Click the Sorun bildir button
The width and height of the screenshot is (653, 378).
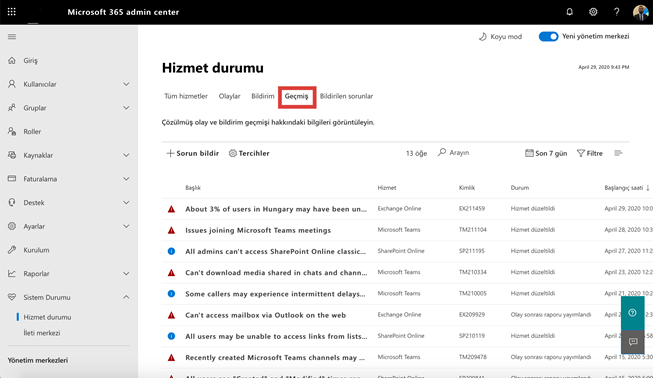pyautogui.click(x=192, y=153)
